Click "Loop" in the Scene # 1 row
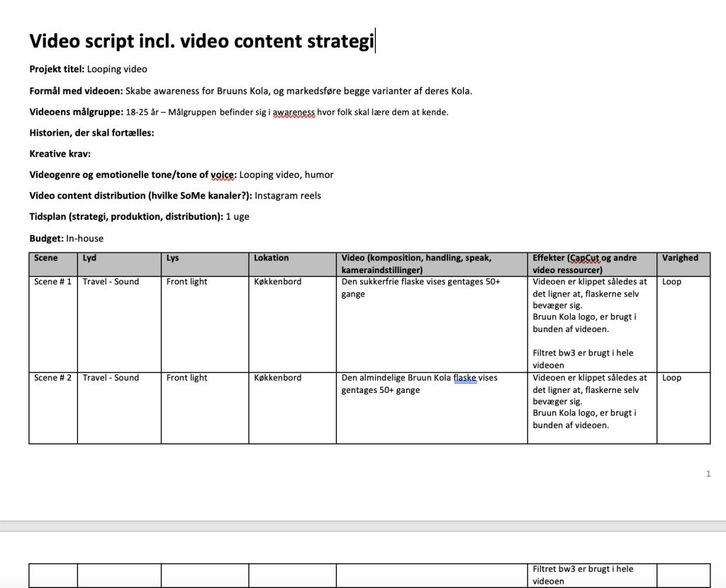726x588 pixels. point(671,282)
